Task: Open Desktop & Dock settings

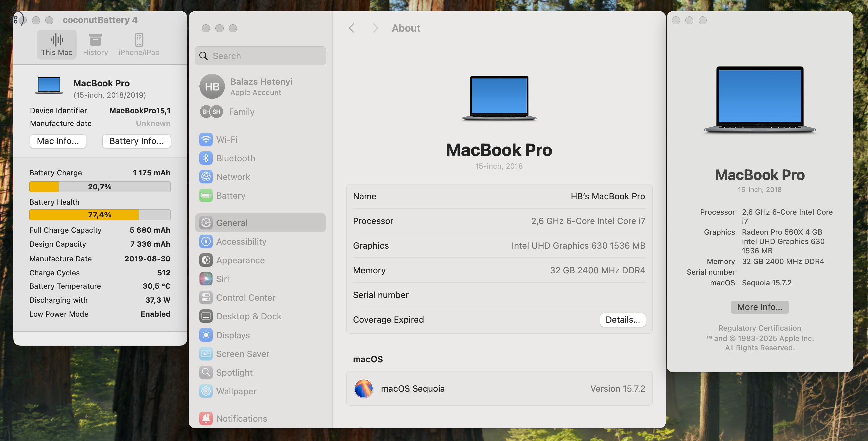Action: (x=248, y=316)
